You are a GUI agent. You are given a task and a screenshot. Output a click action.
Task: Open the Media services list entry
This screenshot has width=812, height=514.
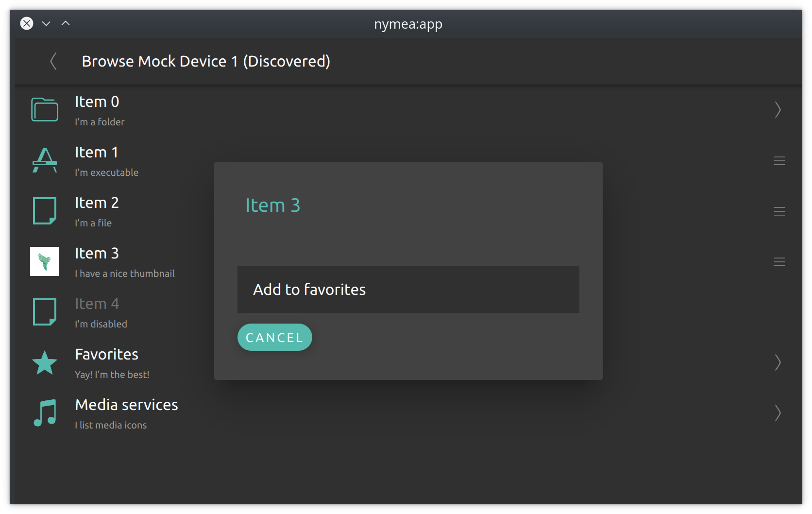(x=406, y=413)
